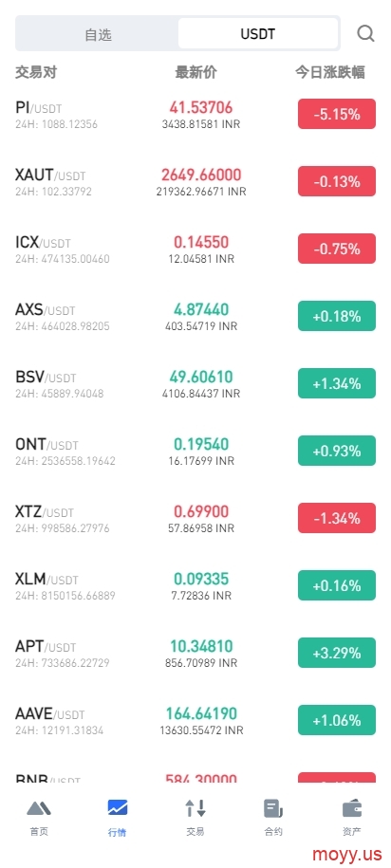Click the -0.13% XAUT change badge
Image resolution: width=391 pixels, height=868 pixels.
coord(337,181)
